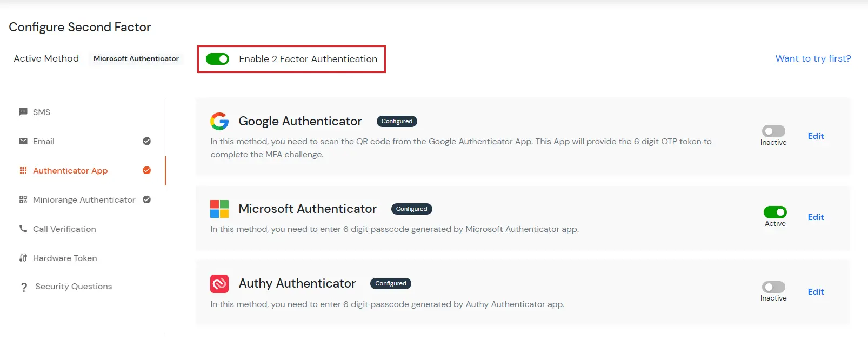The image size is (868, 353).
Task: Click Active status under Microsoft Authenticator toggle
Action: [775, 224]
